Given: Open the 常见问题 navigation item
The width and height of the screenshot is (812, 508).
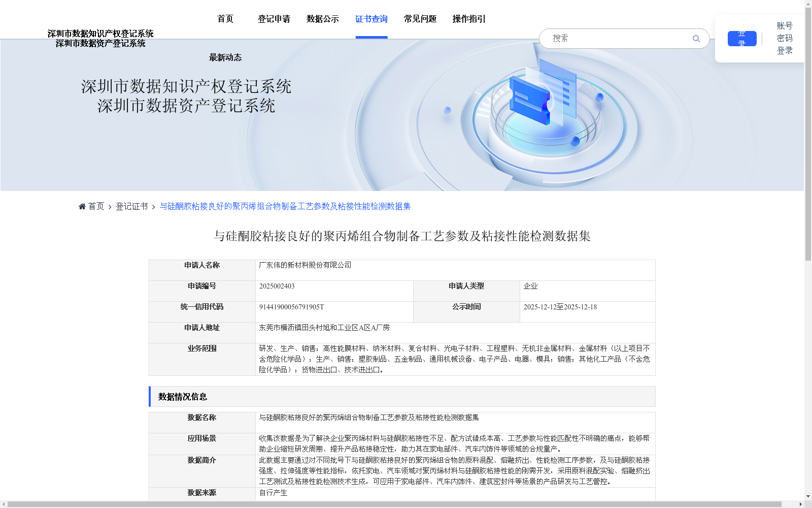Looking at the screenshot, I should click(x=420, y=19).
